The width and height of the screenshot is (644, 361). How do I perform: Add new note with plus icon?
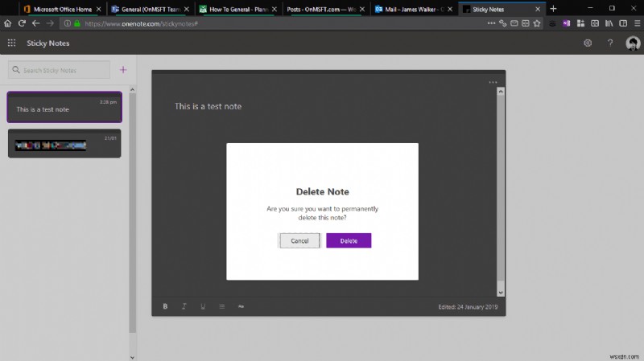tap(123, 70)
